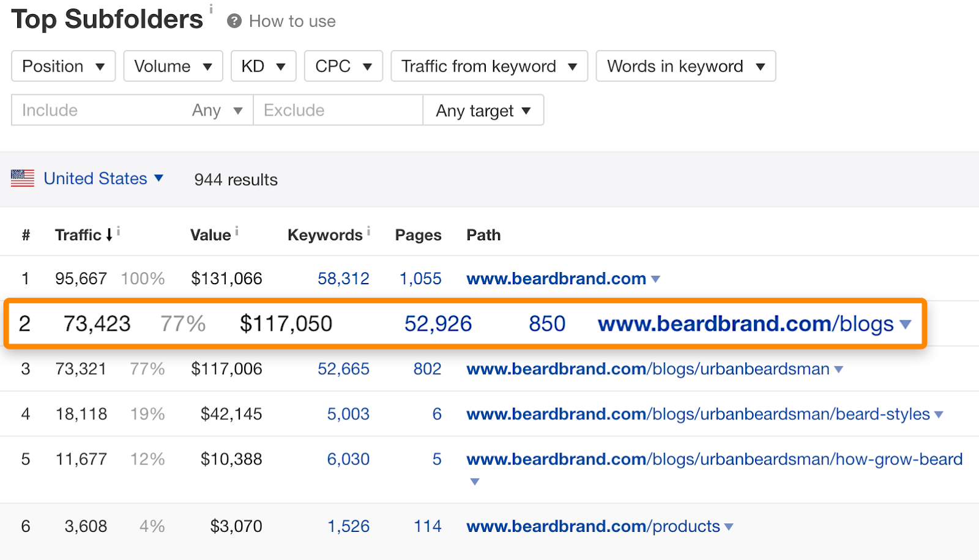Open the www.beardbrand.com/products path link
The height and width of the screenshot is (560, 979).
click(594, 526)
